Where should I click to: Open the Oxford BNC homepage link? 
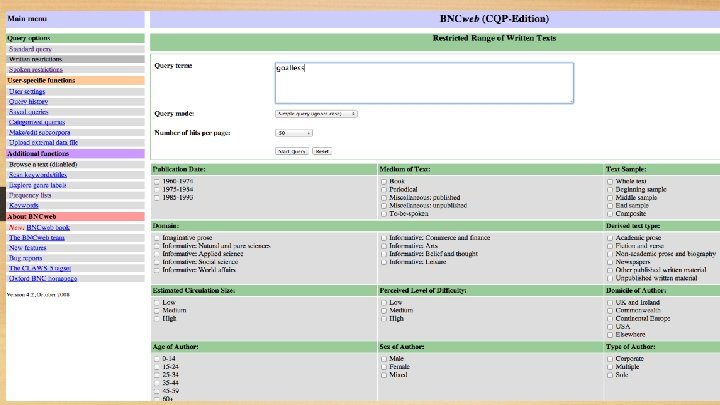pyautogui.click(x=43, y=278)
